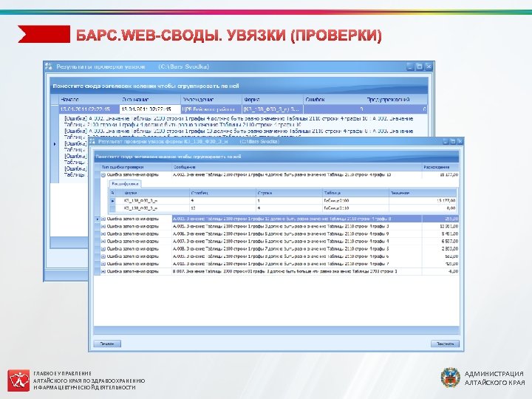The height and width of the screenshot is (399, 532).
Task: Click ЦРБ Бийского района institution cell
Action: [x=211, y=109]
